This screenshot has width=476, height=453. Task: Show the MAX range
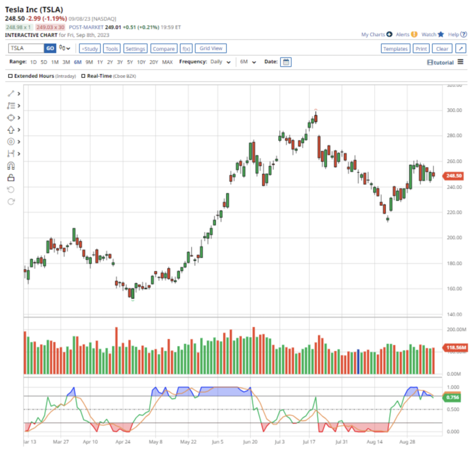[x=167, y=62]
